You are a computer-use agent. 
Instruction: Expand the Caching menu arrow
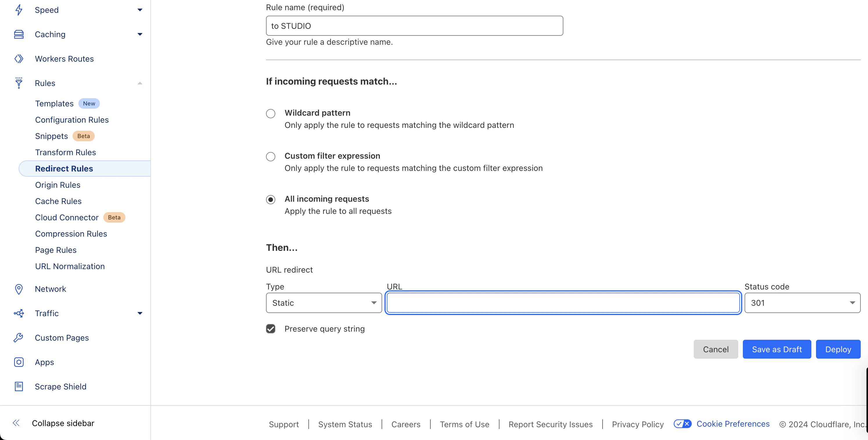pyautogui.click(x=140, y=34)
